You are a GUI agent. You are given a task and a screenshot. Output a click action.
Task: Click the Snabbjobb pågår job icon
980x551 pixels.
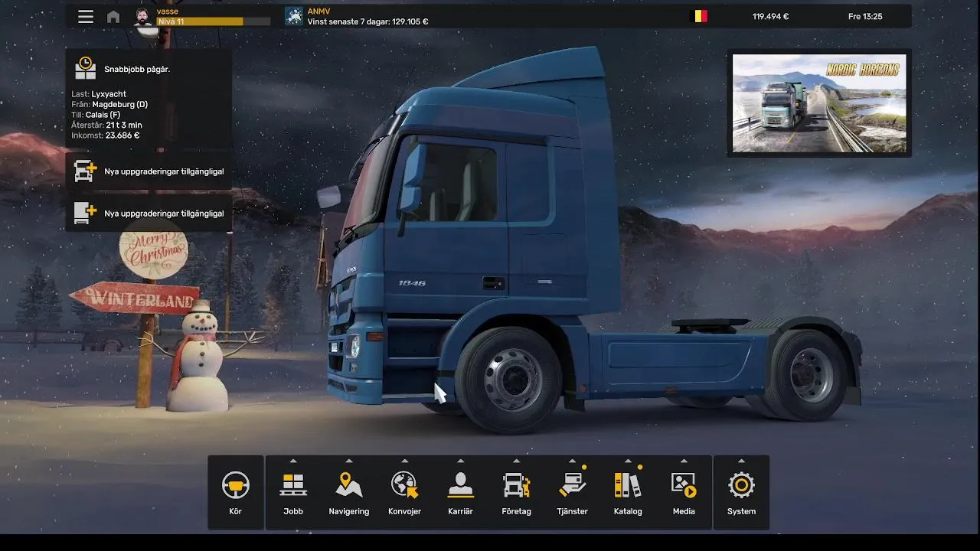(86, 68)
